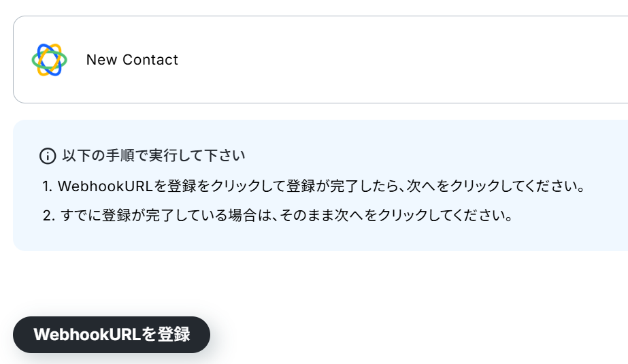Click クリックしてください at end of step 1

tap(517, 186)
